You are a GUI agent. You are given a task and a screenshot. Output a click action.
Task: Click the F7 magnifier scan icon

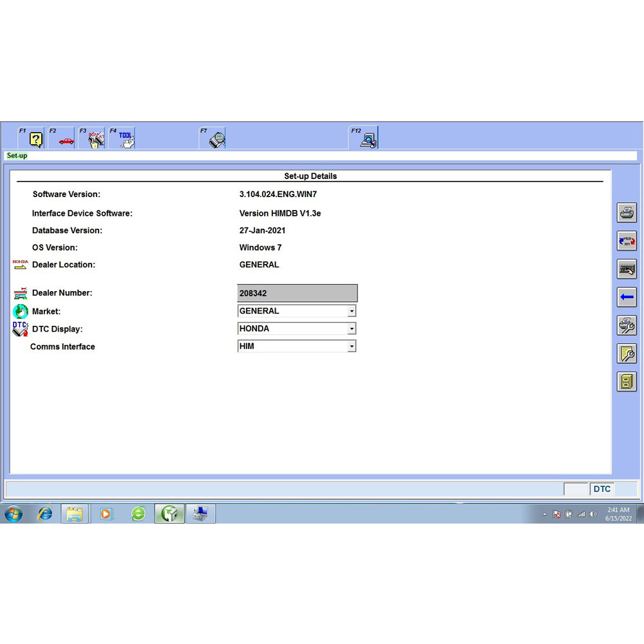click(x=214, y=138)
